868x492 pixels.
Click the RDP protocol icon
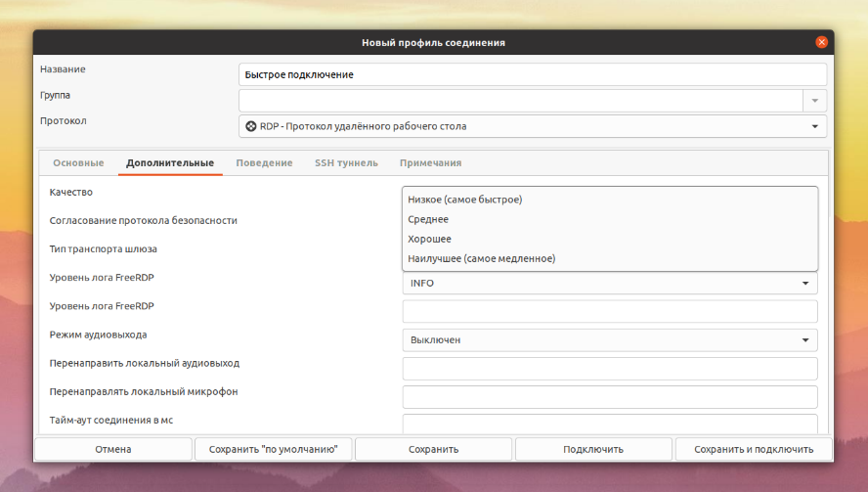pyautogui.click(x=251, y=126)
